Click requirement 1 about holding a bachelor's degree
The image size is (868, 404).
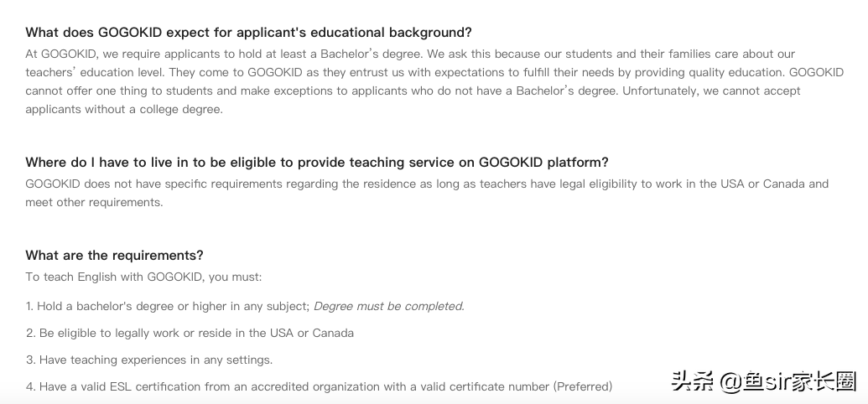pos(168,307)
